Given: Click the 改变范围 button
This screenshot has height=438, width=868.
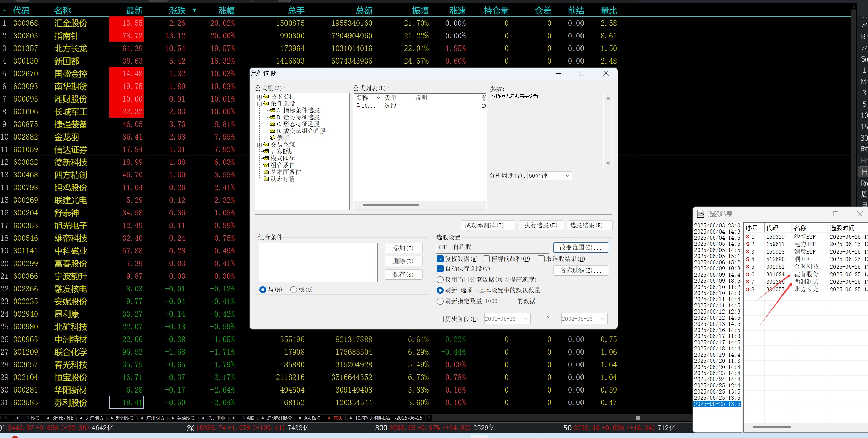Looking at the screenshot, I should pyautogui.click(x=581, y=248).
